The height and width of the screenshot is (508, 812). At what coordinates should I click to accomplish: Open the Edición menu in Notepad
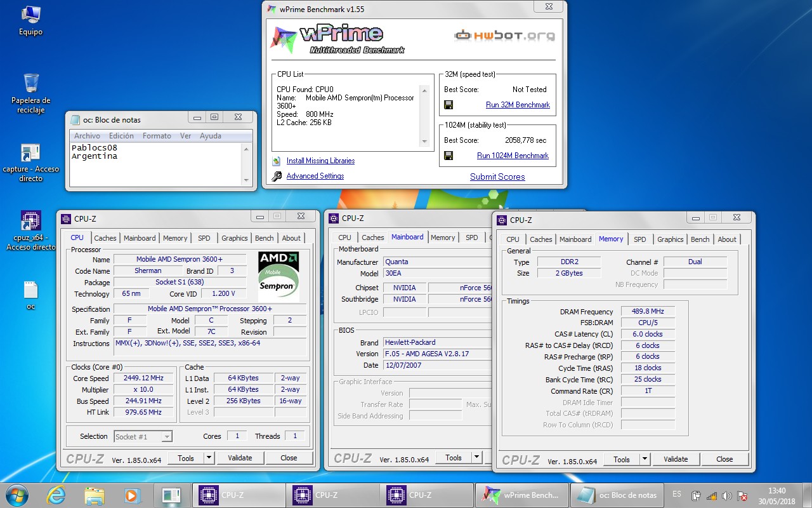point(121,136)
